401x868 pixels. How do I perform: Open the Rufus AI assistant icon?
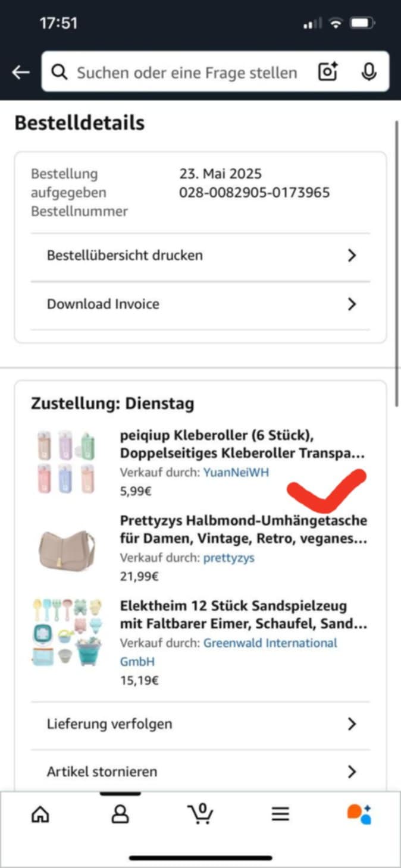coord(359,814)
